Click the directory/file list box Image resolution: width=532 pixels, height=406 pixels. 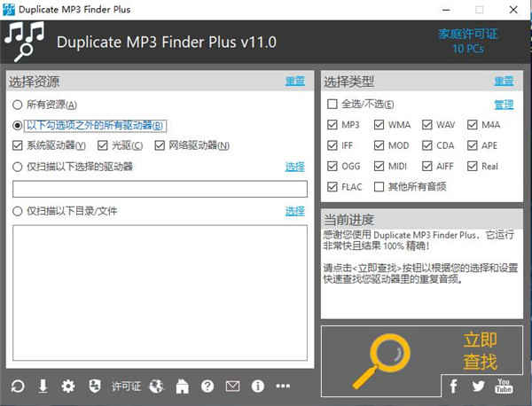(160, 293)
